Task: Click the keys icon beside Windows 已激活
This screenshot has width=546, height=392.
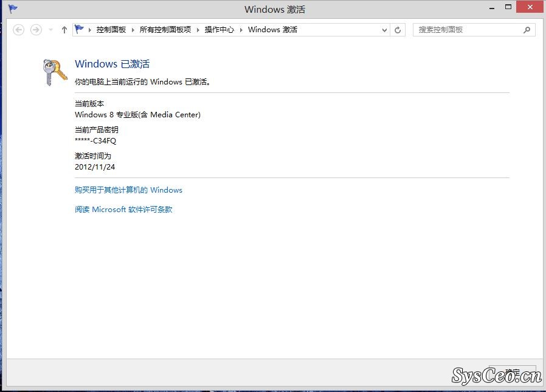Action: (x=55, y=72)
